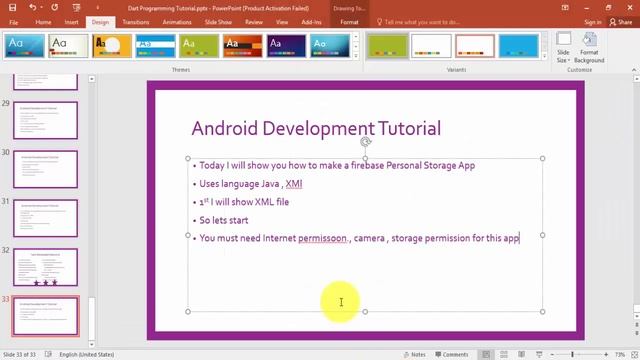Click the Redo/Repeat icon
Image resolution: width=640 pixels, height=360 pixels.
[x=55, y=8]
